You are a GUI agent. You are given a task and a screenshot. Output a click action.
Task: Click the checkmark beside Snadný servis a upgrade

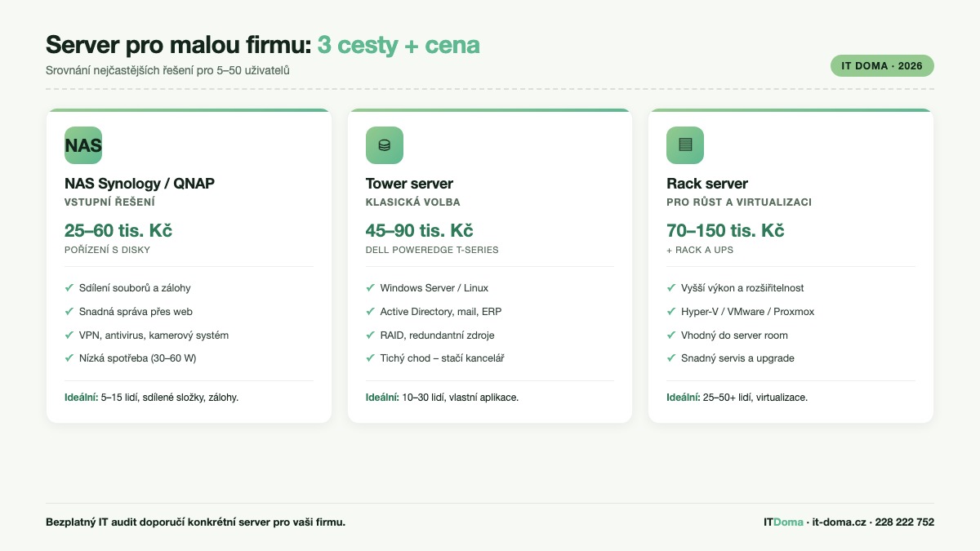pyautogui.click(x=671, y=358)
